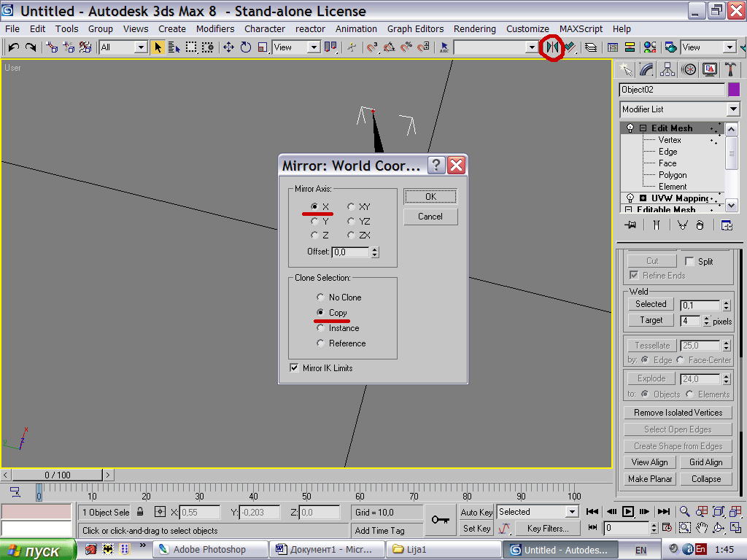Confirm the mirror with OK
The width and height of the screenshot is (747, 560).
(x=430, y=197)
